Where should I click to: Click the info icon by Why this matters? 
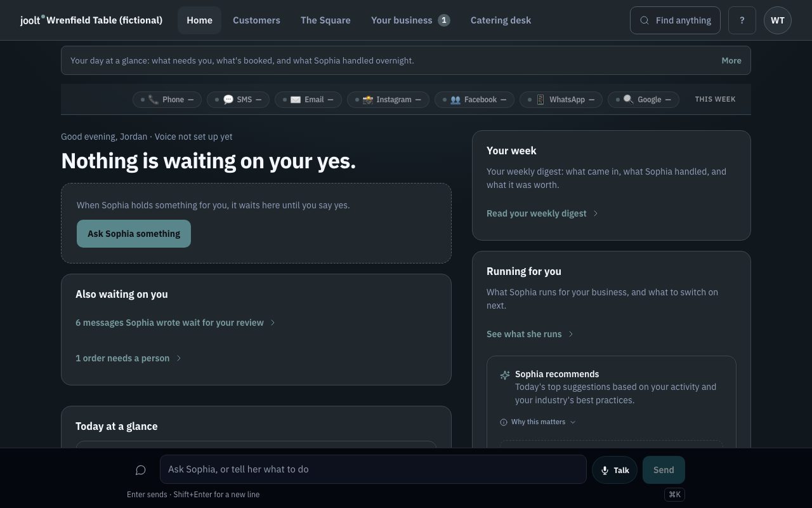[x=504, y=422]
